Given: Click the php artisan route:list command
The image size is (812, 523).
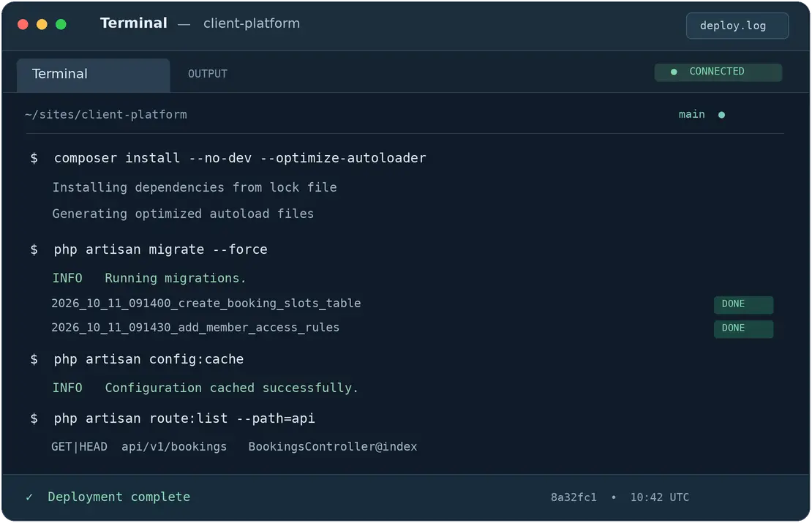Looking at the screenshot, I should (x=184, y=418).
